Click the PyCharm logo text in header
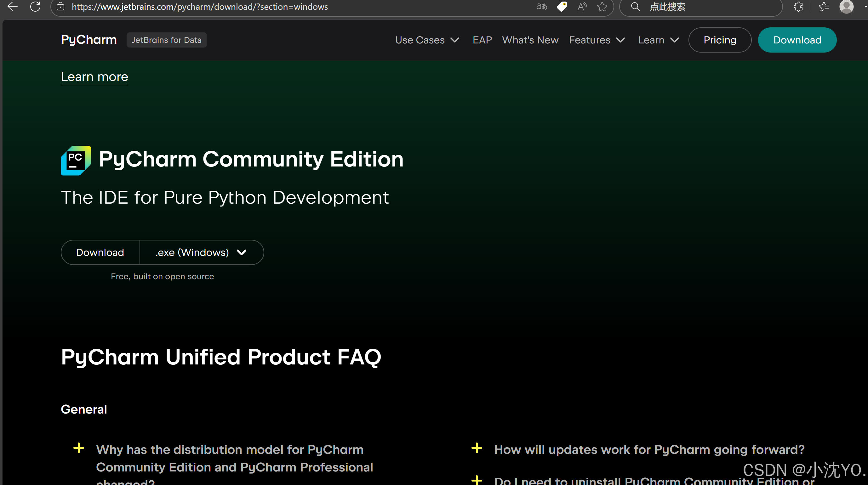 pyautogui.click(x=89, y=40)
